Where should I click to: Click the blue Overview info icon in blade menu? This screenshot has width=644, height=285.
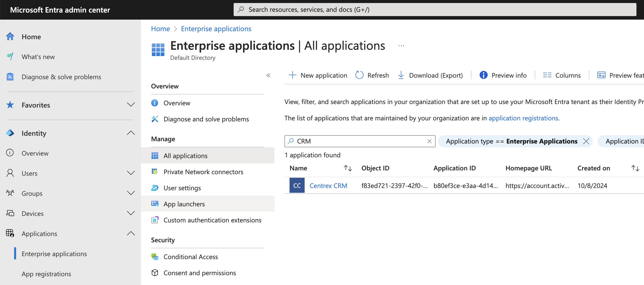pyautogui.click(x=155, y=103)
